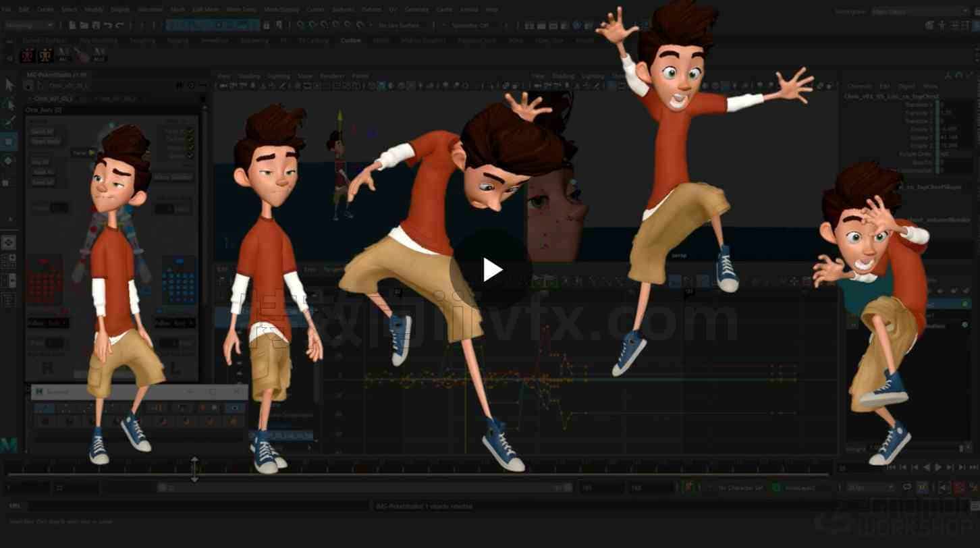Open the menu set dropdown in status line

click(29, 25)
